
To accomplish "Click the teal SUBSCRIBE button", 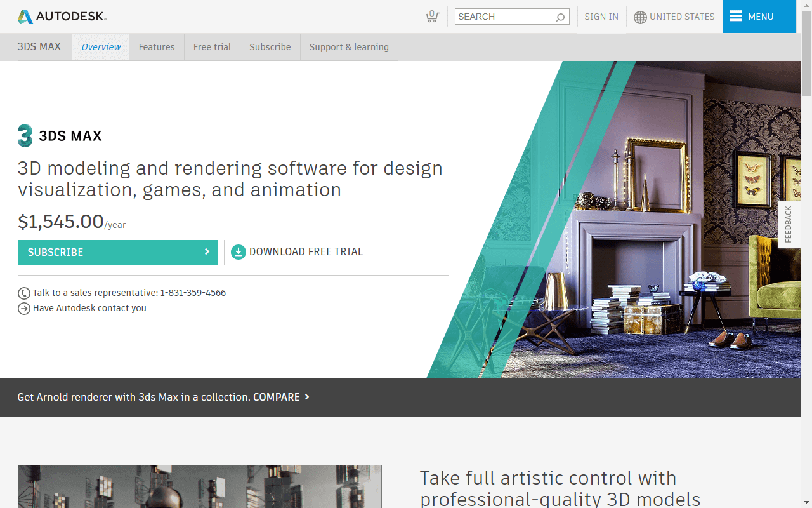I will 117,252.
